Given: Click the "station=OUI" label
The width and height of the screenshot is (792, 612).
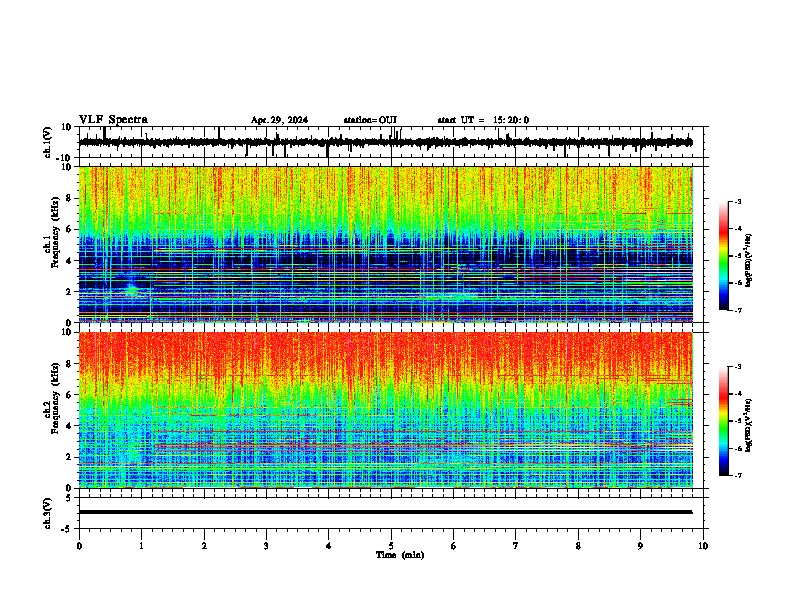Looking at the screenshot, I should [370, 120].
